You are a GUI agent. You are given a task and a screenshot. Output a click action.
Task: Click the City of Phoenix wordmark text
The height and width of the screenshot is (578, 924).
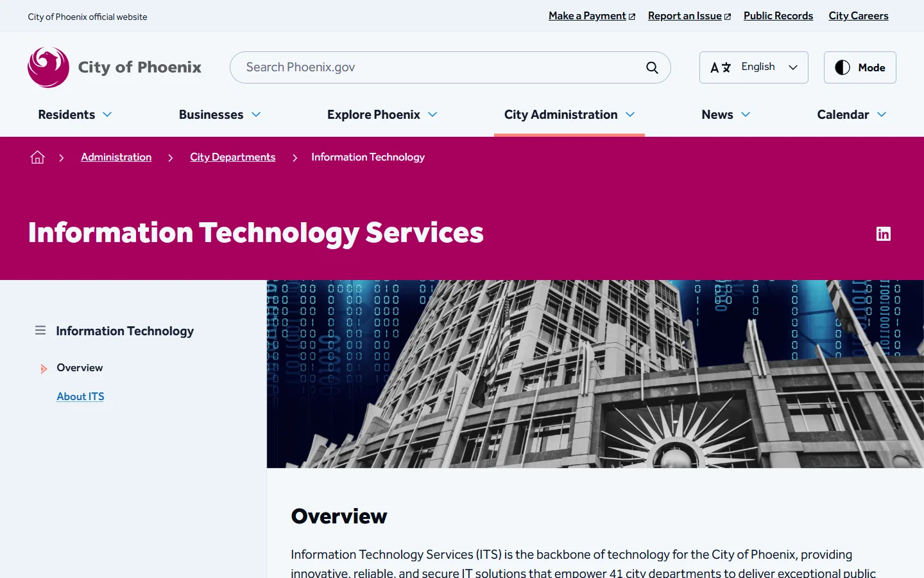pyautogui.click(x=140, y=67)
